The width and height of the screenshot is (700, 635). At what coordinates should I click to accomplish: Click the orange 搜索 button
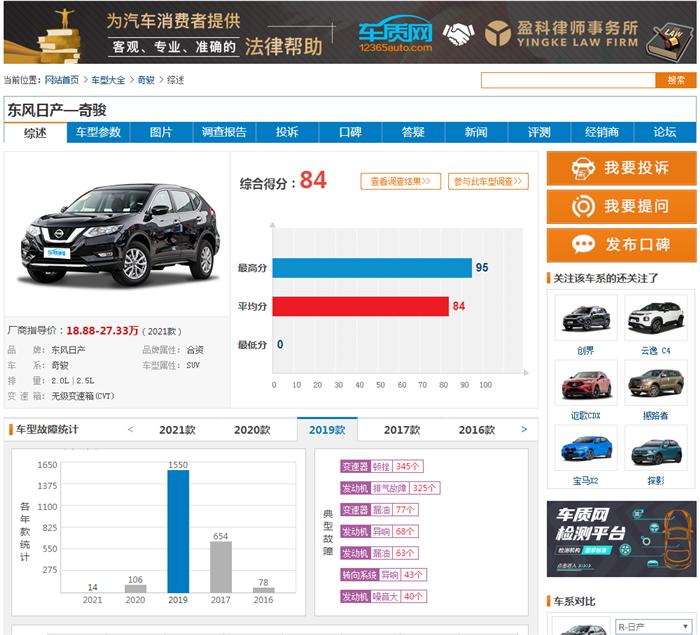coord(676,80)
